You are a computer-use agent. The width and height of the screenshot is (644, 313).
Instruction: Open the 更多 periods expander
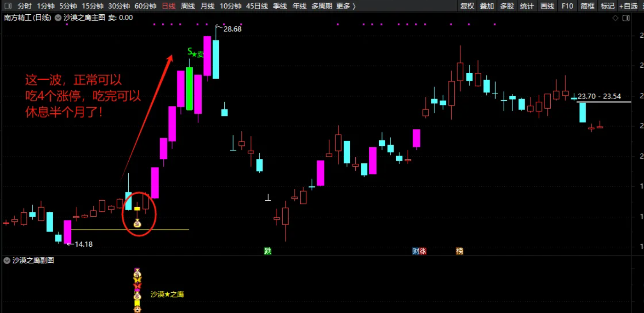coord(346,6)
